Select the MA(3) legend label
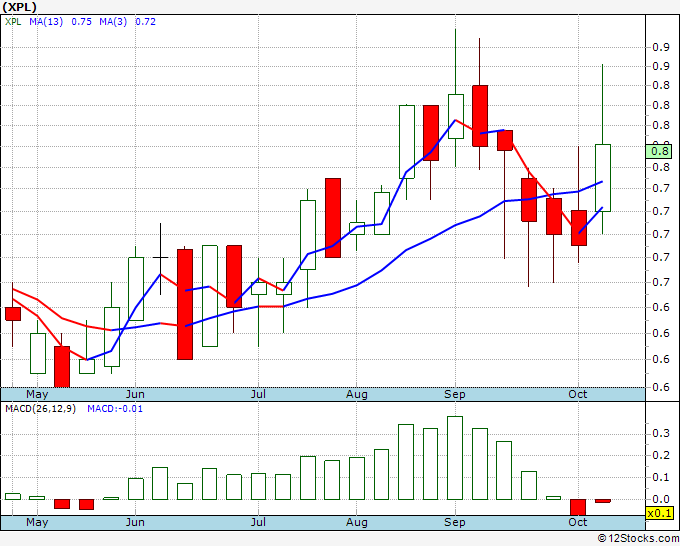 [112, 20]
